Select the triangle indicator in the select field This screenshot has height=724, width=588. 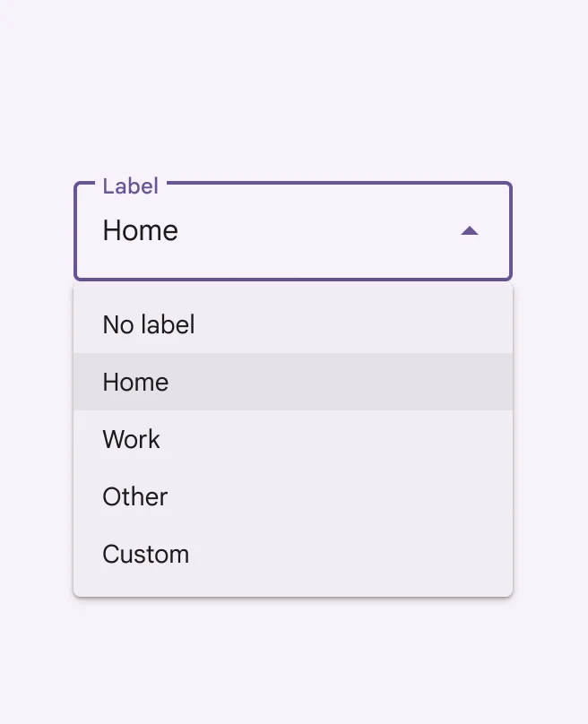471,231
